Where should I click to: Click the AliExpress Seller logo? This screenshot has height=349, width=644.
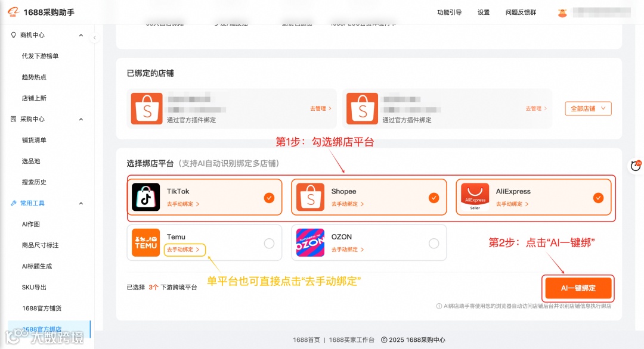tap(475, 197)
